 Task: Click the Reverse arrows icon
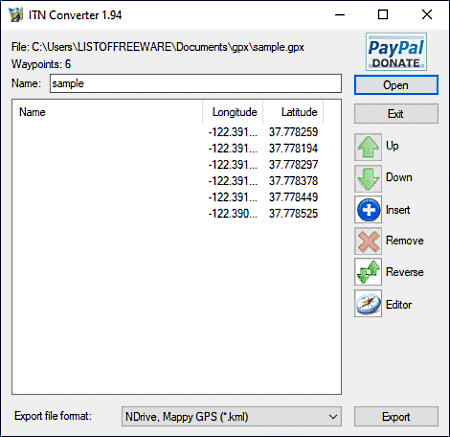click(368, 272)
